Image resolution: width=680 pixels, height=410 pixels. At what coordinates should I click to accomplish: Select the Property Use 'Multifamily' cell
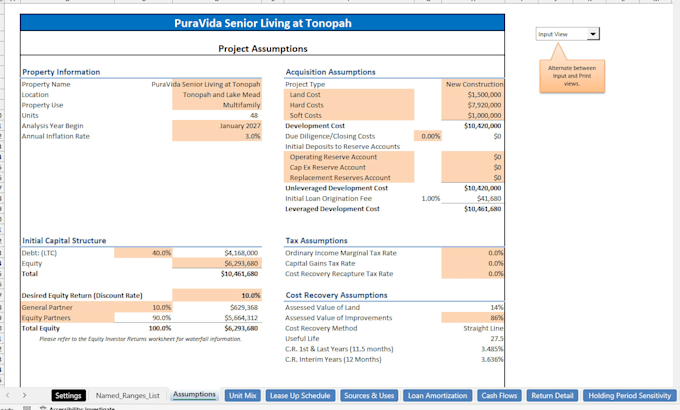tap(217, 105)
